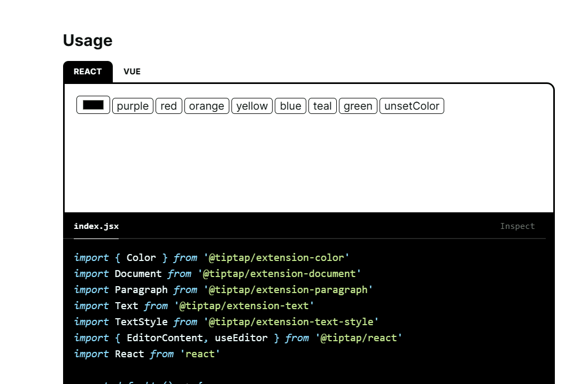Open the Inspect view
Screen dimensions: 588x384
click(517, 226)
